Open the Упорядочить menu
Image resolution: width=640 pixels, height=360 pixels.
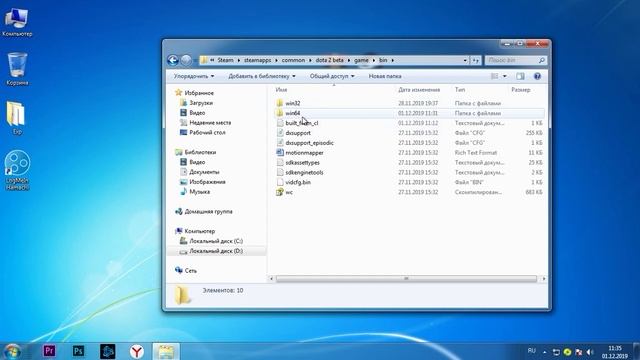[194, 76]
